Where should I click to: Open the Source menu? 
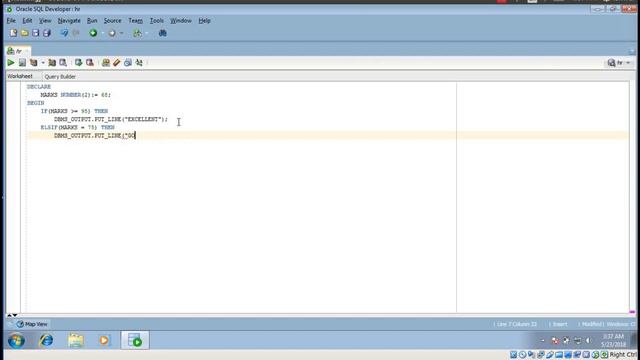[112, 20]
